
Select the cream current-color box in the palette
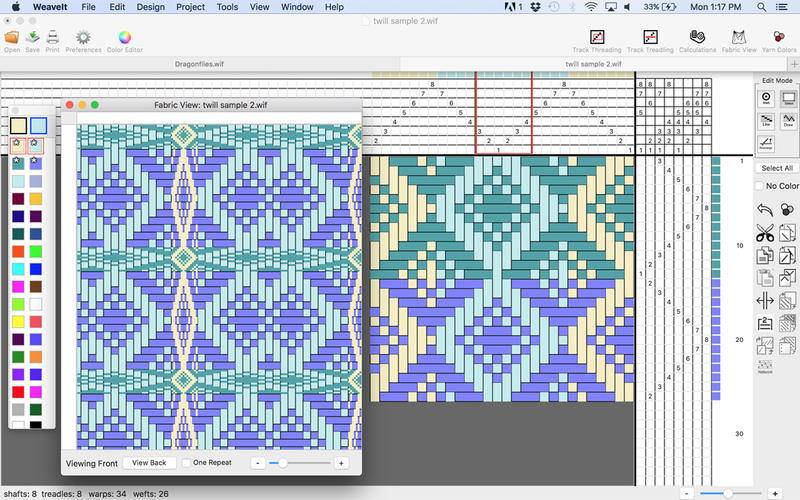18,126
